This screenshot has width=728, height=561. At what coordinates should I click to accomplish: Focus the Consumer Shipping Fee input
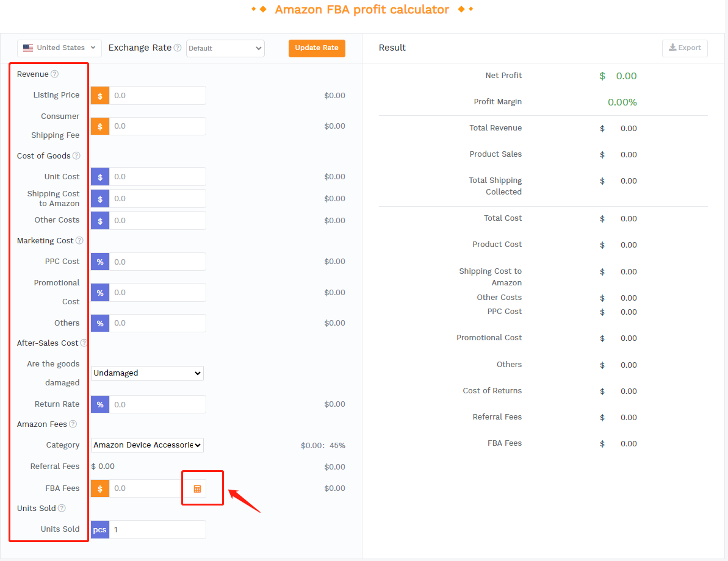click(157, 126)
